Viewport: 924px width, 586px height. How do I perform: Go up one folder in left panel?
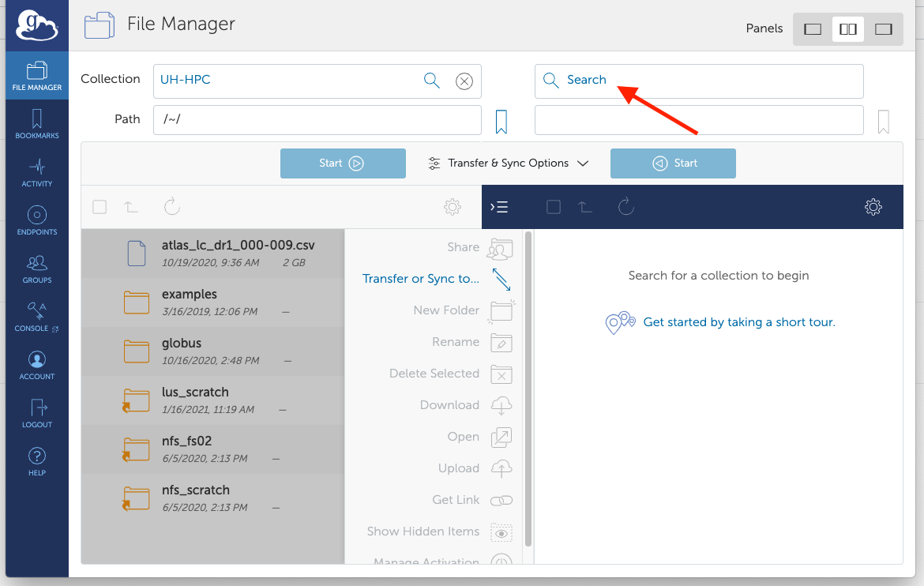click(131, 207)
